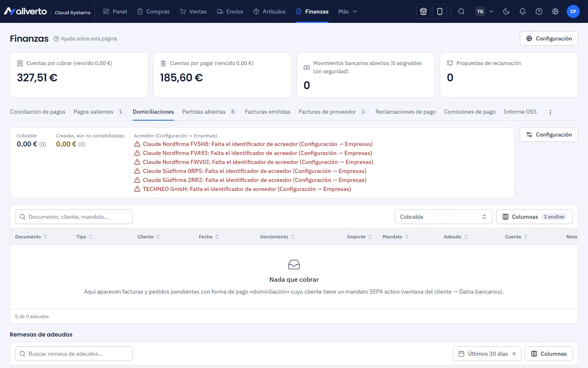
Task: Switch to Facturas emitidas tab
Action: click(x=267, y=112)
